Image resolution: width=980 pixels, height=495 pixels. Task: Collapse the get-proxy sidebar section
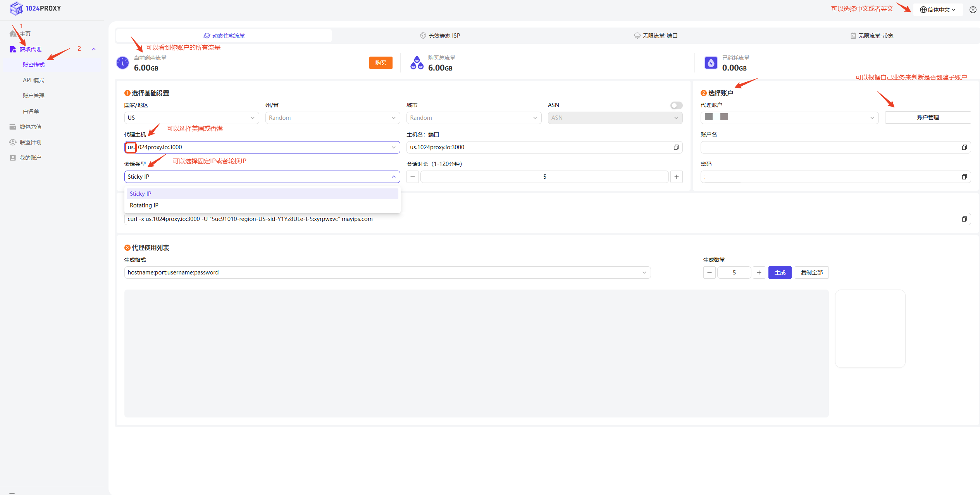point(94,49)
